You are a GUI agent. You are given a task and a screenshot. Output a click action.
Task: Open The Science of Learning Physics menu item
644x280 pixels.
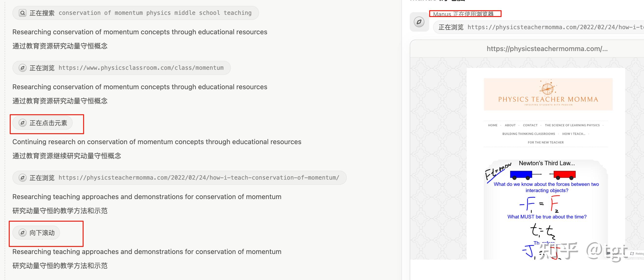[x=572, y=125]
